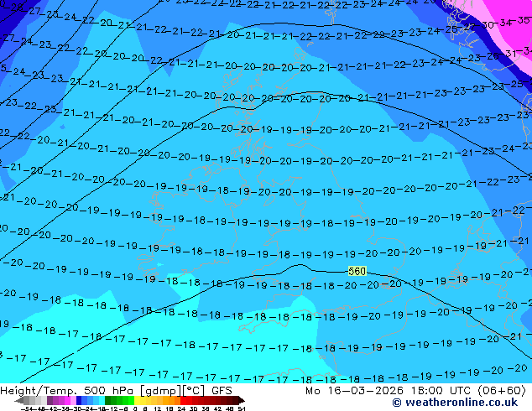Click the bright green swatch in the legend
Screen dimensions: 532x411
[x=131, y=400]
